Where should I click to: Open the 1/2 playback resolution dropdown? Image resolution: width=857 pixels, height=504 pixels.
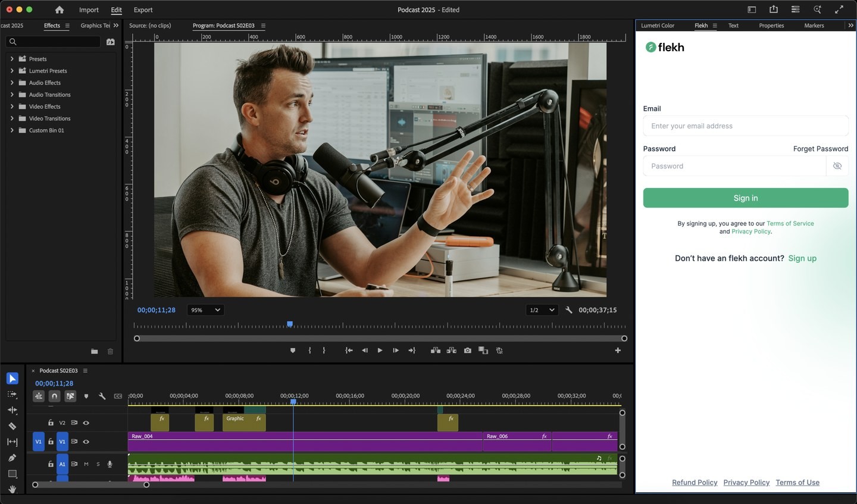pyautogui.click(x=542, y=310)
